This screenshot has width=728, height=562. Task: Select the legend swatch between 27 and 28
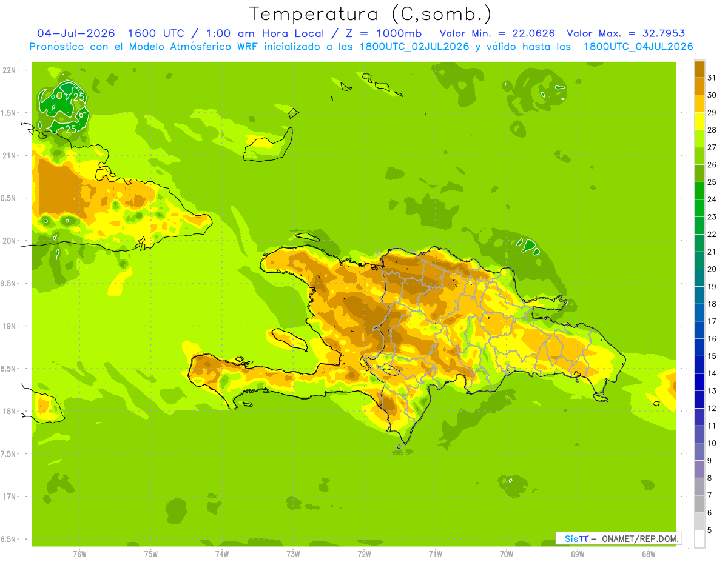coord(699,139)
